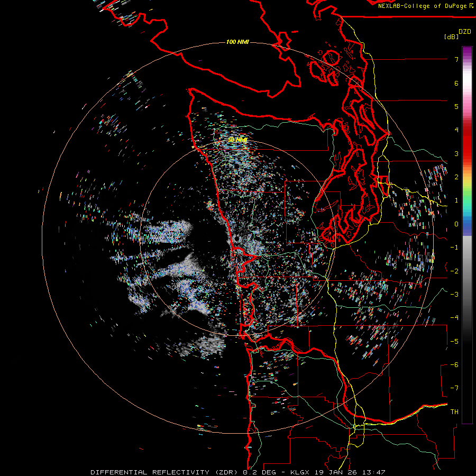Click the DZD legend title
This screenshot has height=476, width=476.
click(465, 32)
